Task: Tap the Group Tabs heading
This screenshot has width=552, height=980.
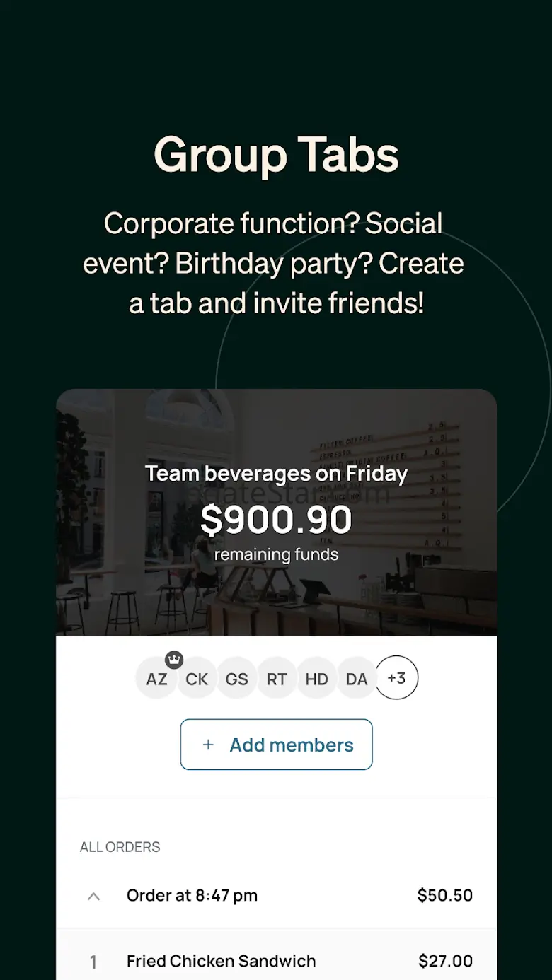Action: 276,155
